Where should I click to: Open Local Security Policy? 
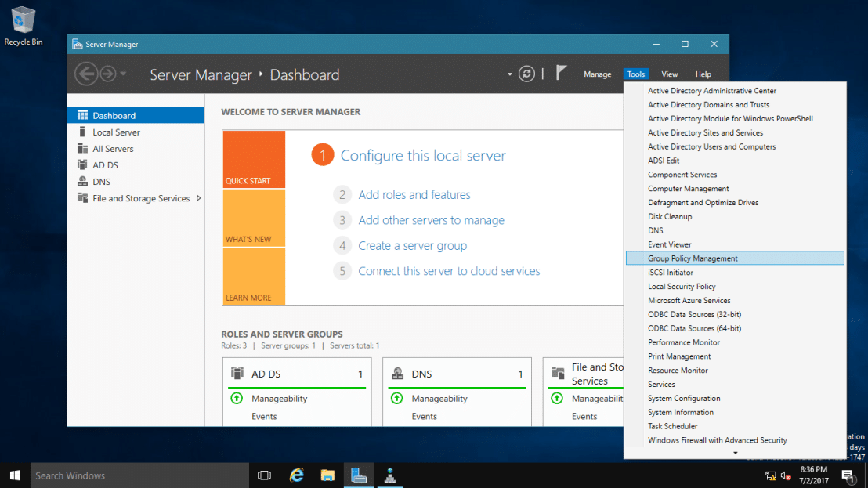(735, 287)
